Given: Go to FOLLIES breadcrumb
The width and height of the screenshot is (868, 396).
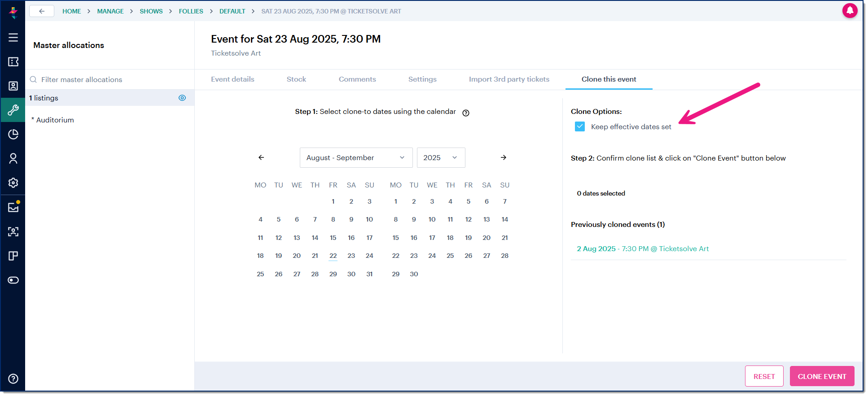Looking at the screenshot, I should pyautogui.click(x=191, y=11).
